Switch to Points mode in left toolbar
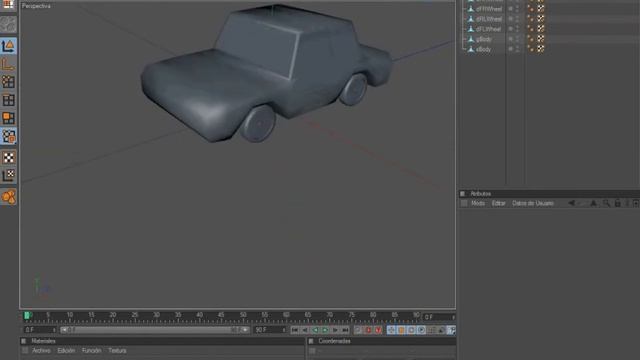Screen dimensions: 640x360 click(x=9, y=82)
